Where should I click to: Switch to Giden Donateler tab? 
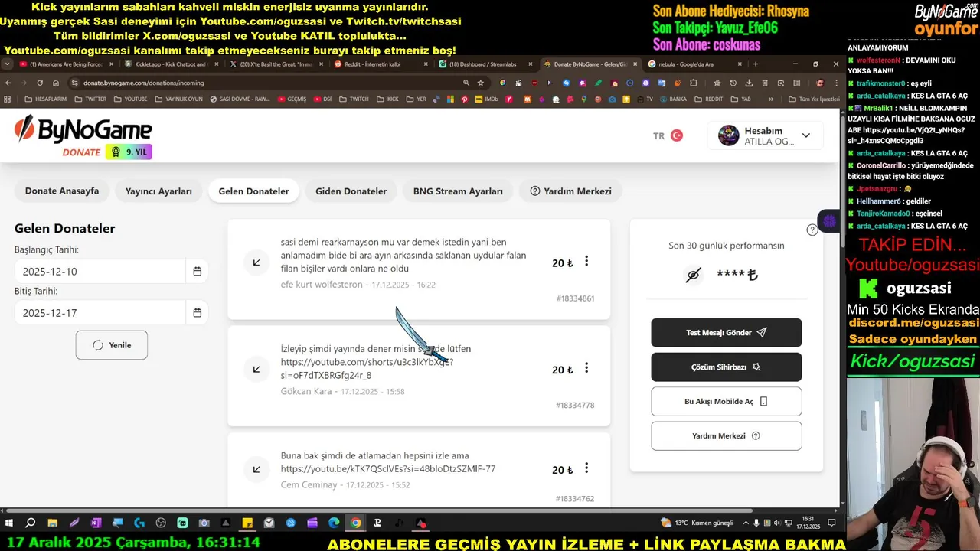click(x=351, y=191)
